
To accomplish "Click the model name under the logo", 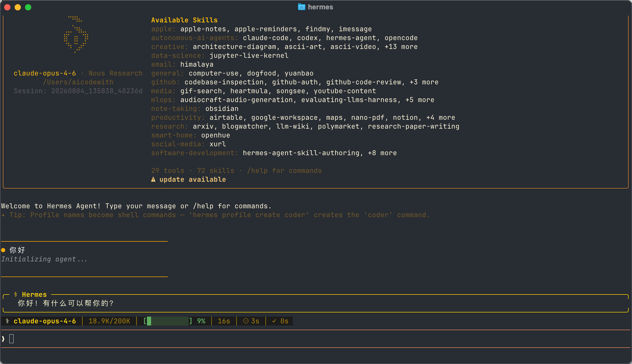I will (45, 73).
